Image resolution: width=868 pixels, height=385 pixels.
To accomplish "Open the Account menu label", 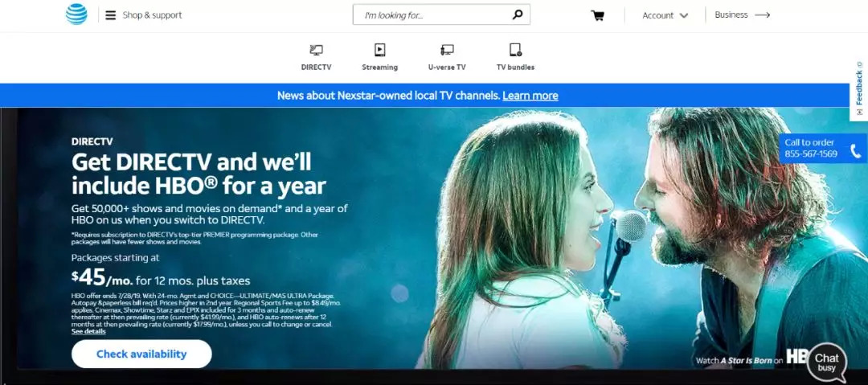I will 657,15.
